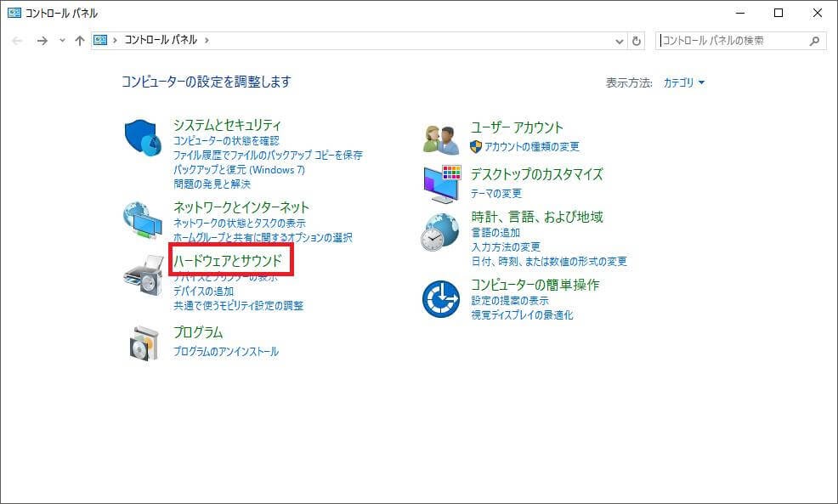Open 問題の発見と解決 link
The height and width of the screenshot is (504, 838).
[212, 184]
